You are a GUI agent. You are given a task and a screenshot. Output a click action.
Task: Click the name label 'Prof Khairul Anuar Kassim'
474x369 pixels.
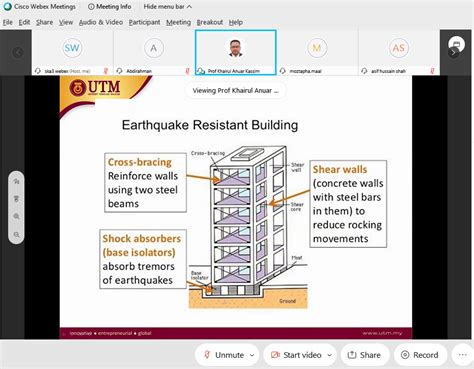pos(233,71)
